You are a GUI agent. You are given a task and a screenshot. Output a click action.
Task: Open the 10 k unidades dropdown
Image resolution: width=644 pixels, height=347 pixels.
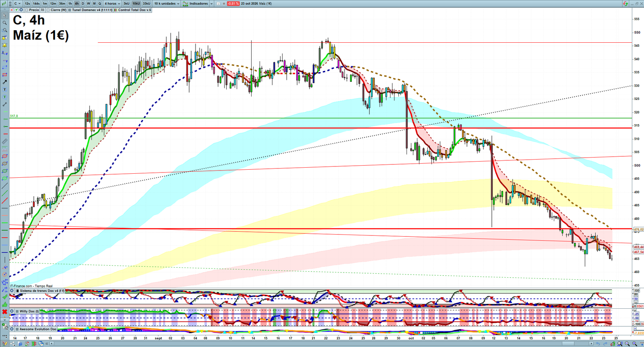(167, 3)
